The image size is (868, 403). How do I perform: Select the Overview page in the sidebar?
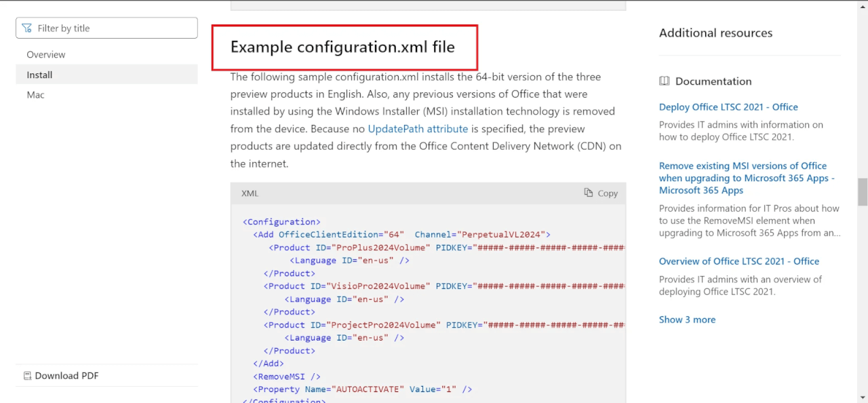pyautogui.click(x=45, y=54)
